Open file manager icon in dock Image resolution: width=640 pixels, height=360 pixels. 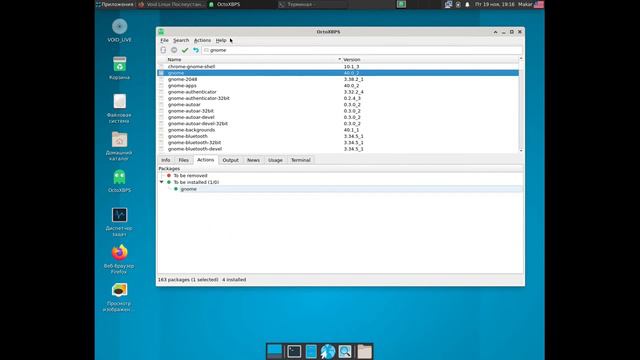click(x=311, y=351)
